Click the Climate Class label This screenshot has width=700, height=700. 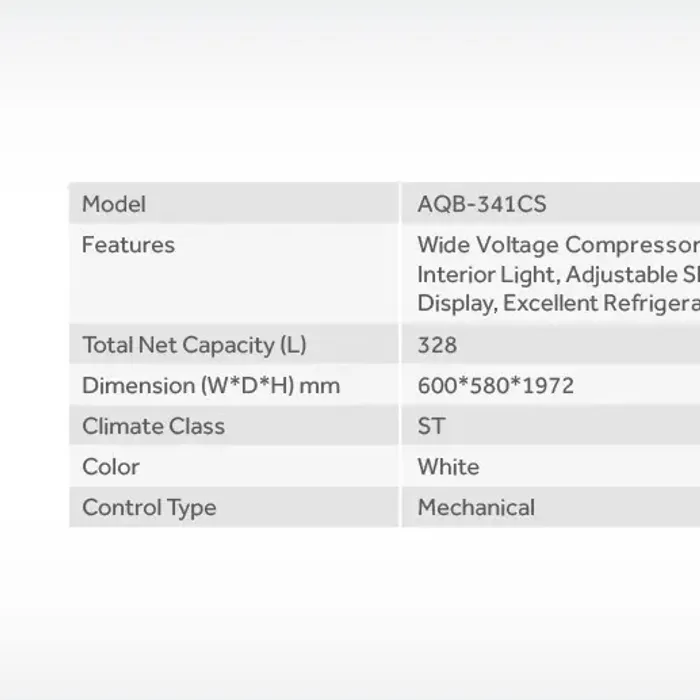[x=153, y=426]
